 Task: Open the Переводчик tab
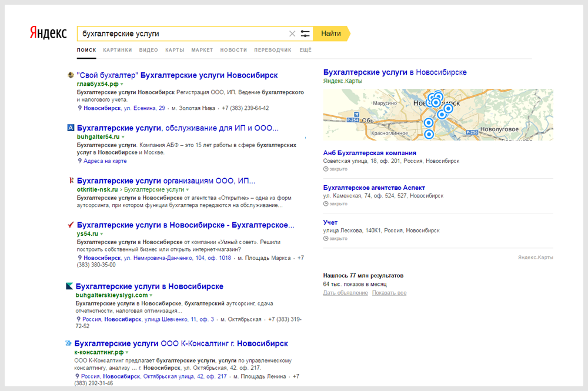point(273,50)
